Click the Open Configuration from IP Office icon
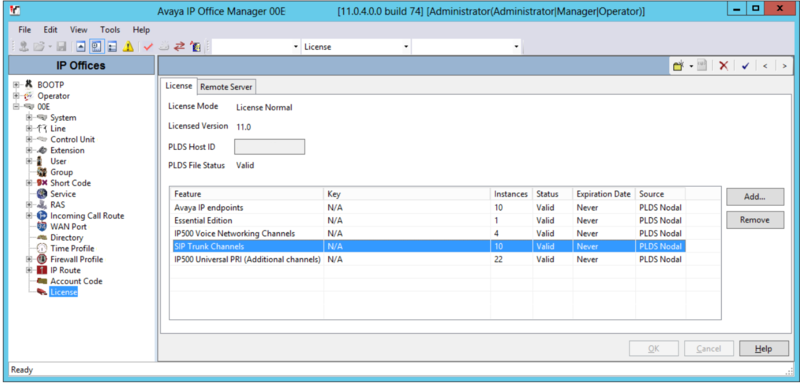800x385 pixels. (23, 47)
